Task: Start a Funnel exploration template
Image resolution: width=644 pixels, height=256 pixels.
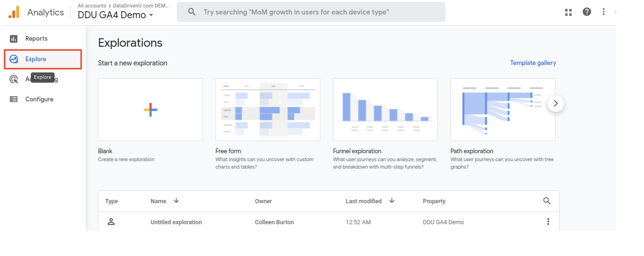Action: click(x=385, y=110)
